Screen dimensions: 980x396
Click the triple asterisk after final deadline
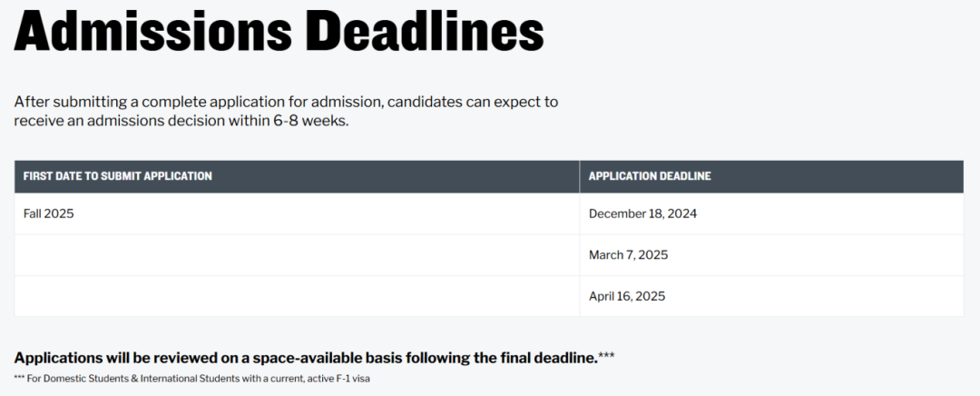click(606, 355)
